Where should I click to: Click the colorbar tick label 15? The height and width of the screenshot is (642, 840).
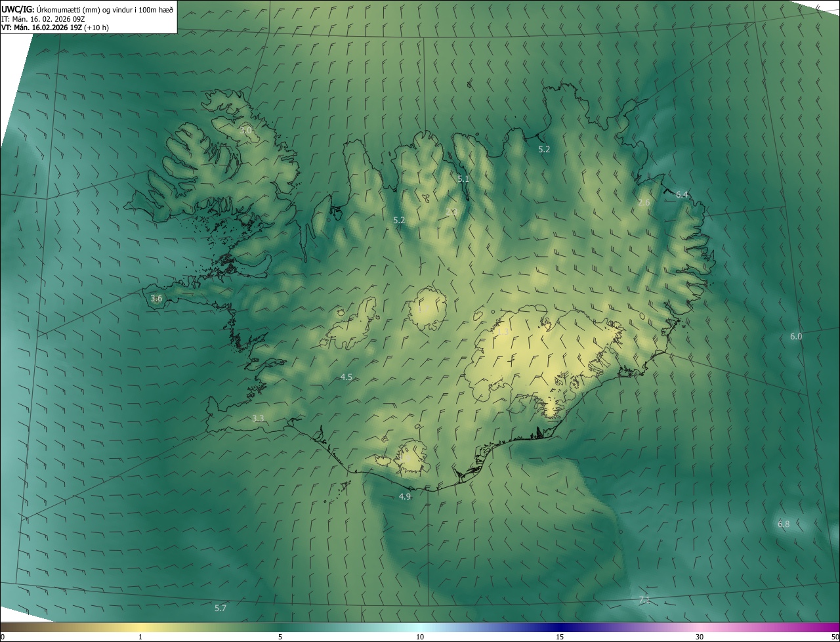point(560,637)
